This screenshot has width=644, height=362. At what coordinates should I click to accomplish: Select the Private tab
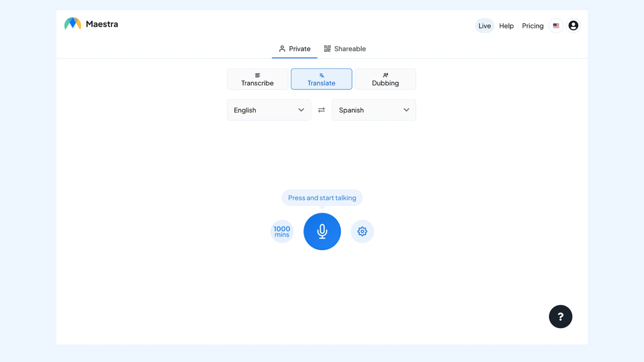294,49
